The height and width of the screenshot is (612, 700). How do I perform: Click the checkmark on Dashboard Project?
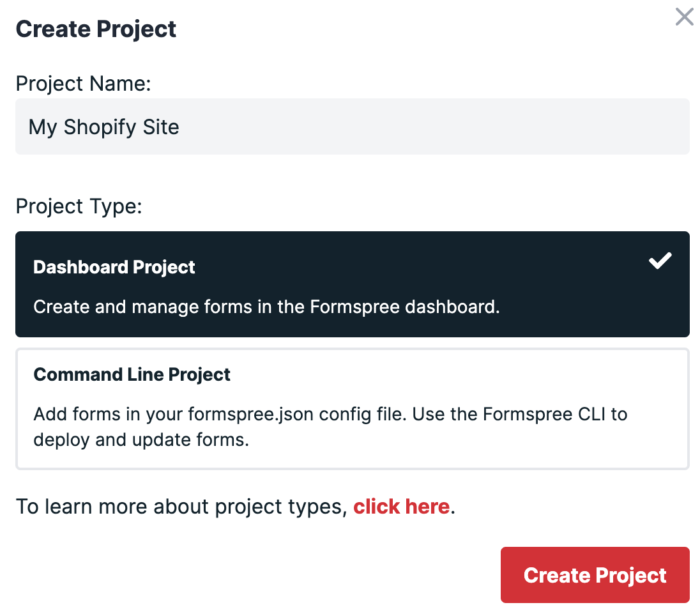(660, 259)
